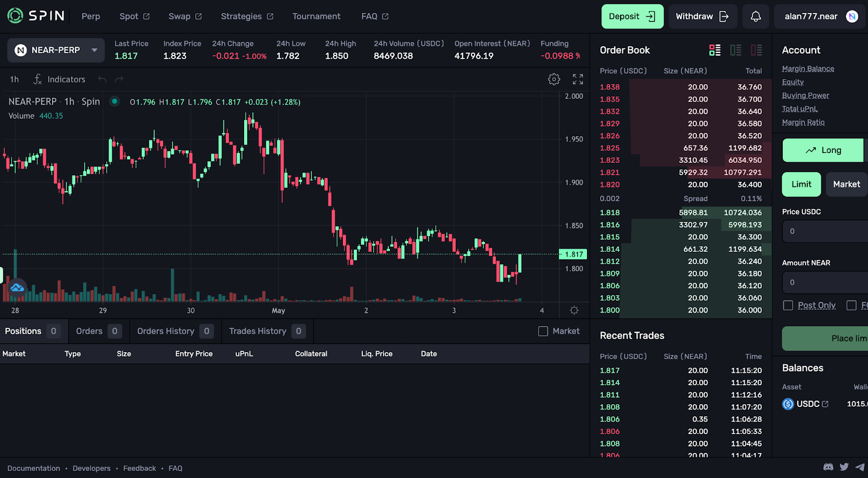Open the Feedback footer link
868x478 pixels.
(139, 468)
